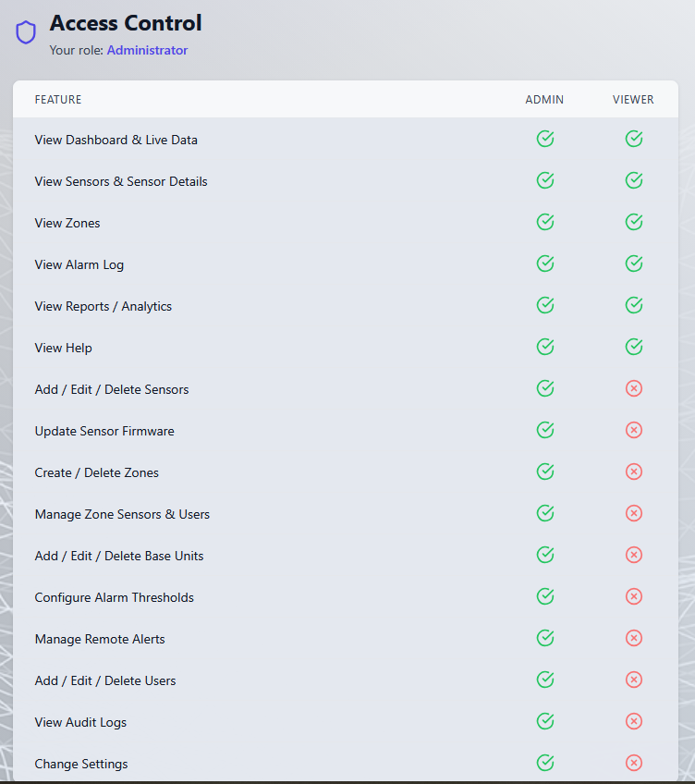Viewport: 695px width, 784px height.
Task: Click the Access Control page title
Action: point(126,23)
